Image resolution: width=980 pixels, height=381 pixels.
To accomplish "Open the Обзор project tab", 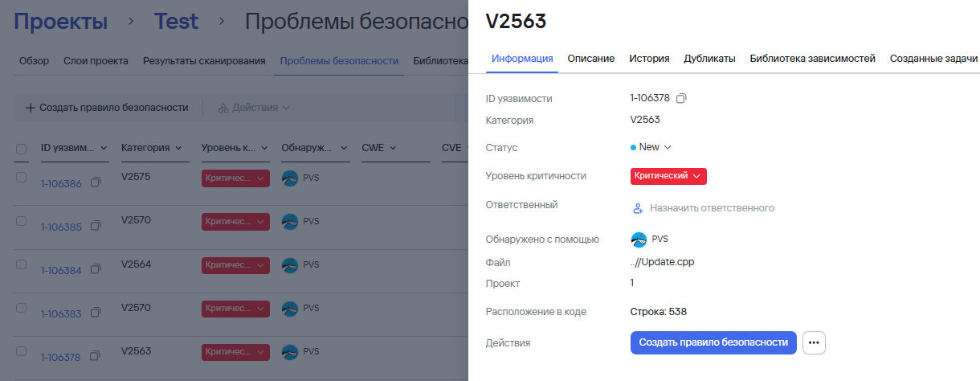I will (34, 61).
